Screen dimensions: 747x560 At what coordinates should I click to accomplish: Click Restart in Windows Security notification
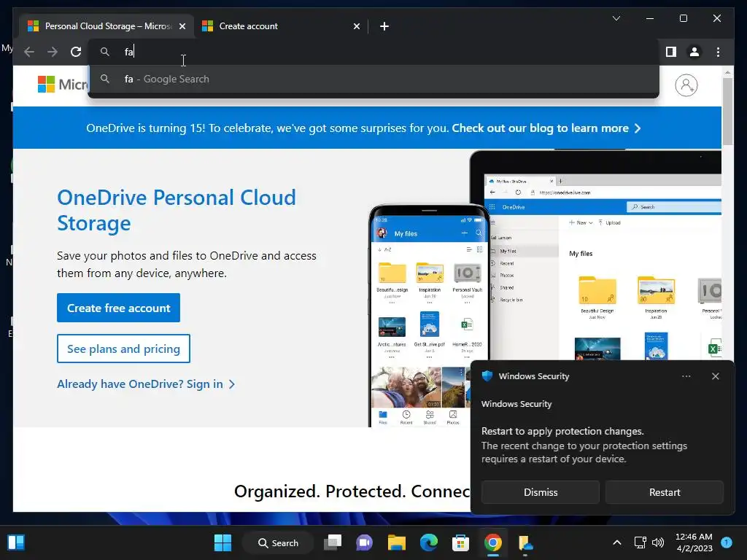pos(665,492)
